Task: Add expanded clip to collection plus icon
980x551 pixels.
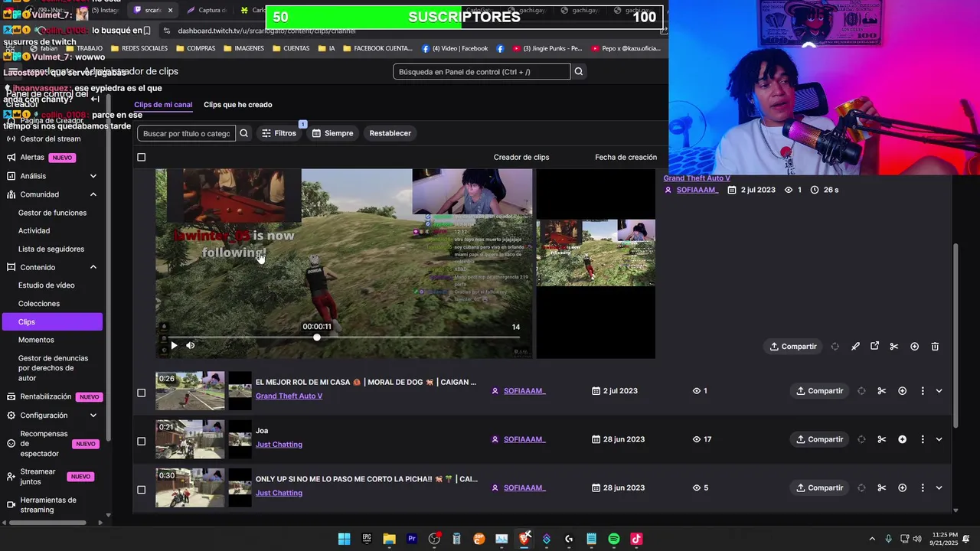Action: pyautogui.click(x=914, y=347)
